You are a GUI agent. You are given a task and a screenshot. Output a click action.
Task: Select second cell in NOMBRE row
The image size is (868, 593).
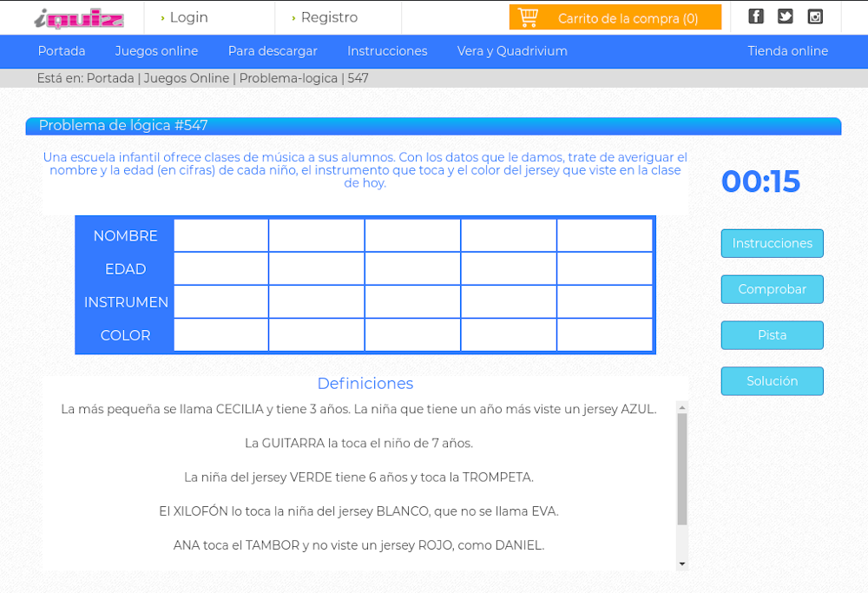(317, 235)
